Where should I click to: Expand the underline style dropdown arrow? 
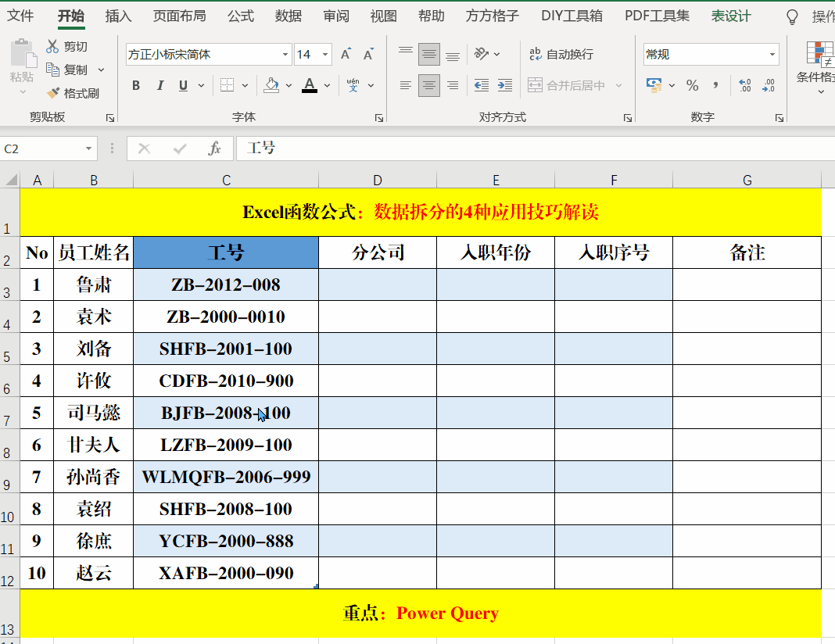pyautogui.click(x=201, y=85)
